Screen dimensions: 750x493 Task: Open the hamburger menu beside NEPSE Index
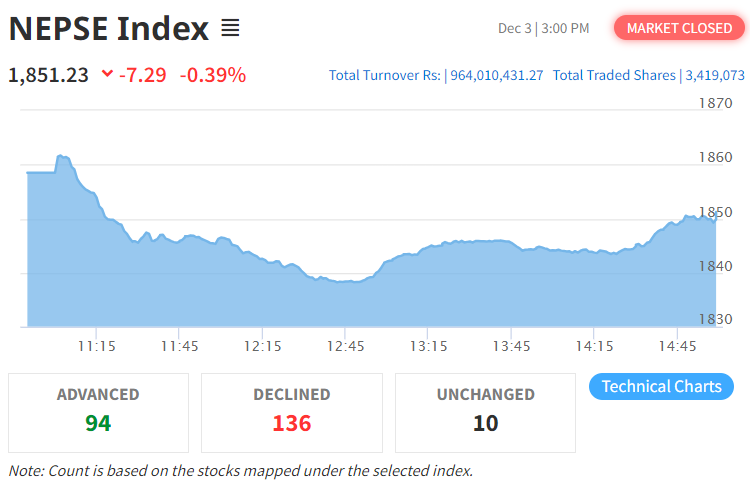230,28
